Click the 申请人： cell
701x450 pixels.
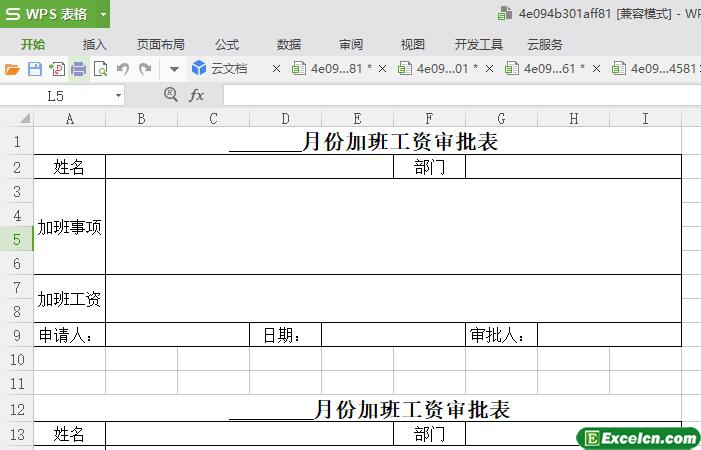click(69, 335)
